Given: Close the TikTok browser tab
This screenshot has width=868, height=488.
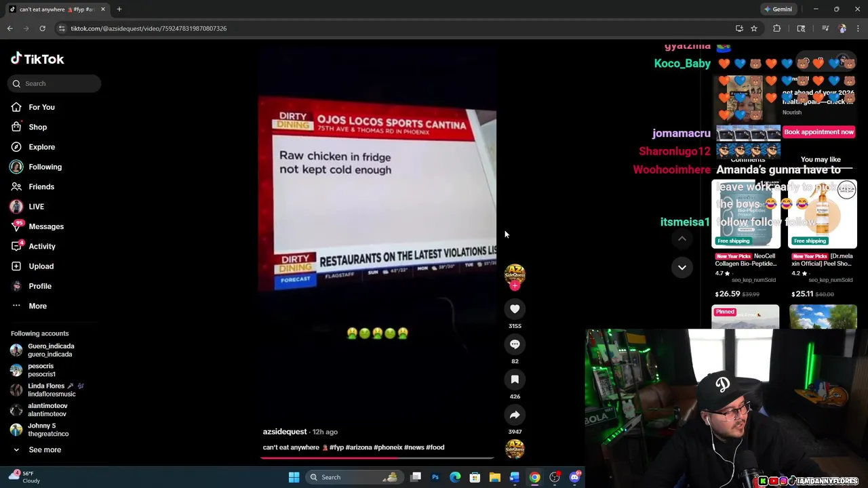Looking at the screenshot, I should click(103, 9).
